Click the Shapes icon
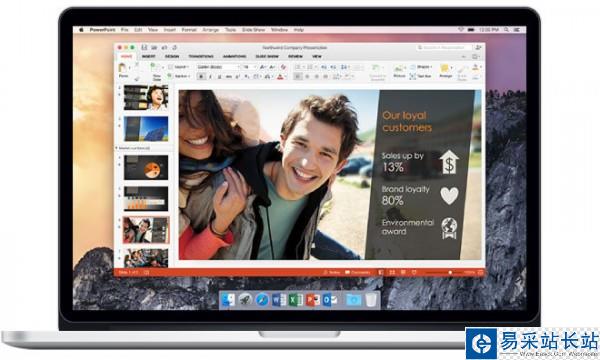 (413, 67)
